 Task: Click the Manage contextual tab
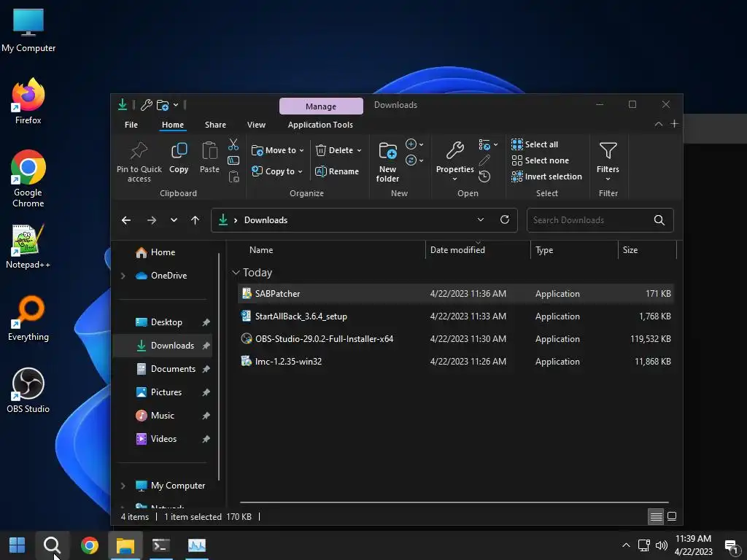pyautogui.click(x=321, y=106)
